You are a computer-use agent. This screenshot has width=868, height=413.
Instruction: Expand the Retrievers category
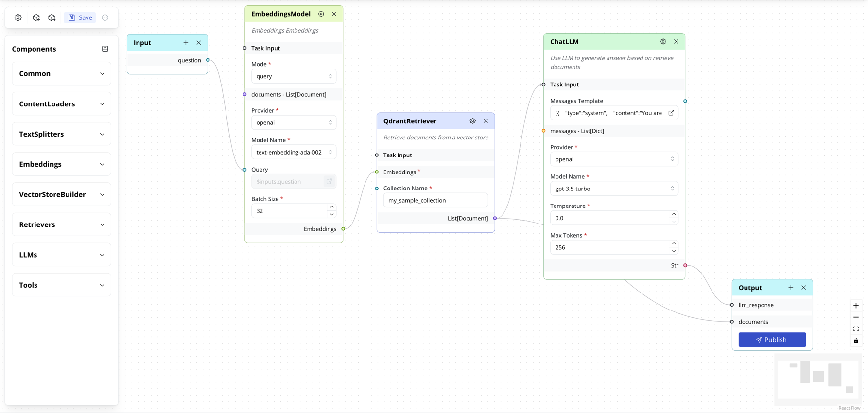[61, 224]
